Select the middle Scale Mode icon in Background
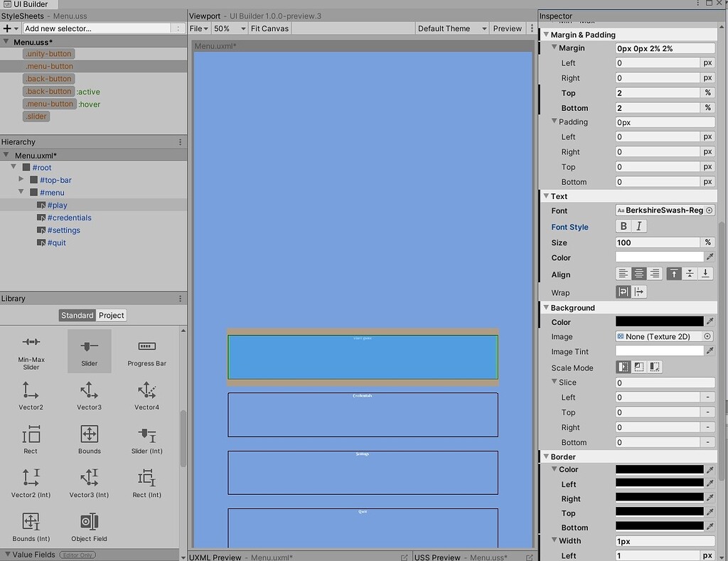This screenshot has width=728, height=561. click(x=638, y=367)
